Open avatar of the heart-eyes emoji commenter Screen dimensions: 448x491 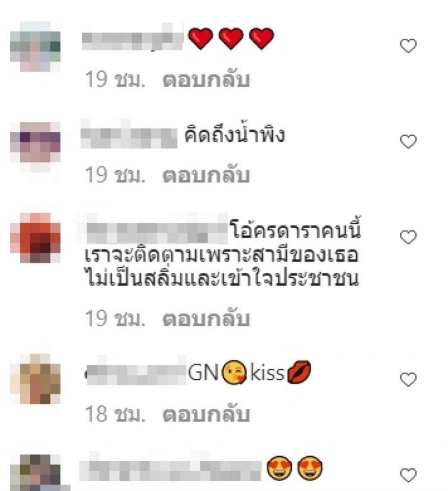point(35,473)
